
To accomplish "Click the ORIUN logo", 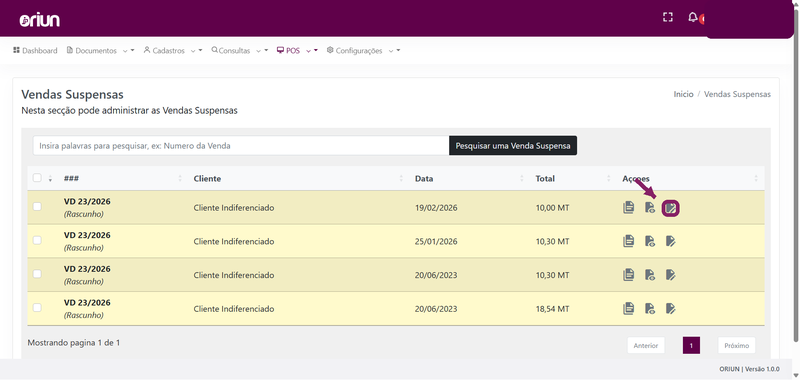I will pyautogui.click(x=39, y=20).
